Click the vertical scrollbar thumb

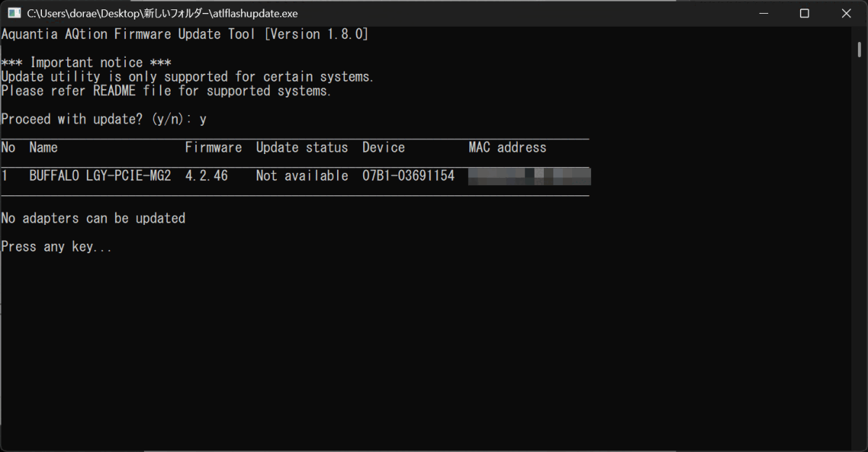[859, 49]
